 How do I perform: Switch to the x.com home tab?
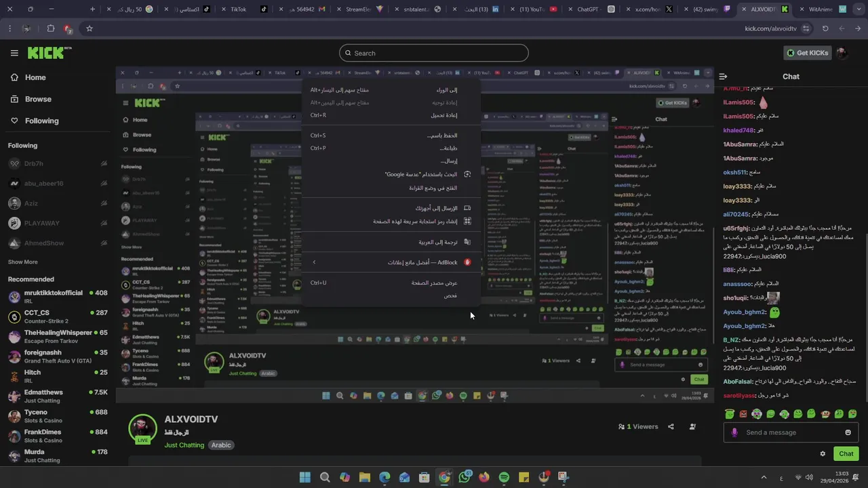pos(649,9)
